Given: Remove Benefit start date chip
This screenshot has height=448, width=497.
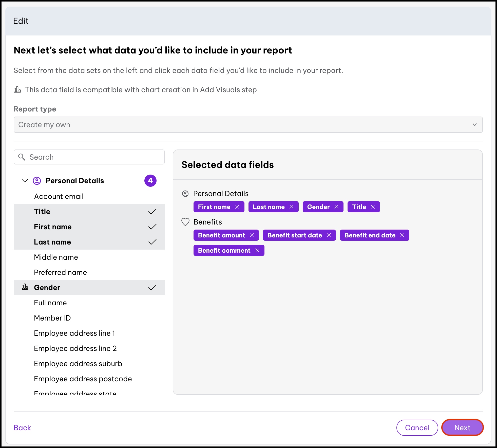Looking at the screenshot, I should tap(329, 235).
